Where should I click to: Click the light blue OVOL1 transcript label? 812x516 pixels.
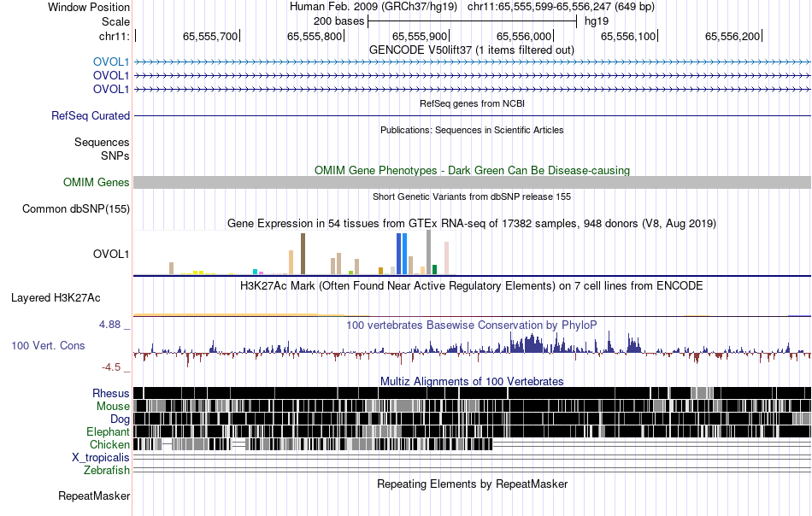111,62
